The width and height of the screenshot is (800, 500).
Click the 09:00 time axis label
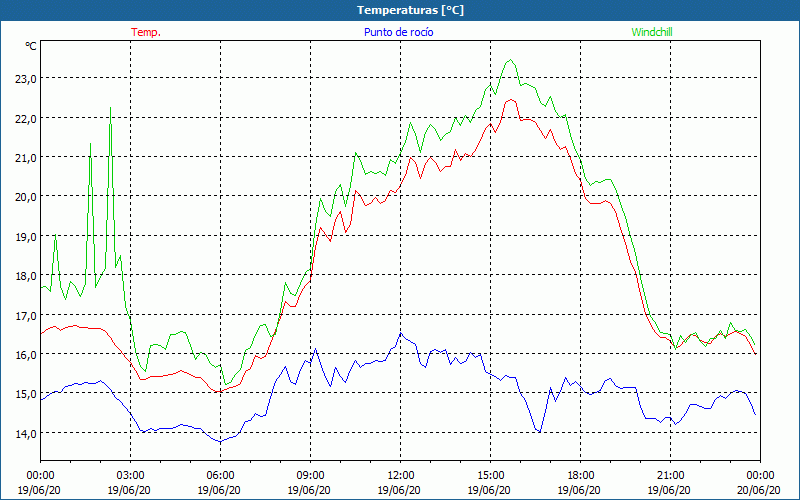click(x=310, y=476)
